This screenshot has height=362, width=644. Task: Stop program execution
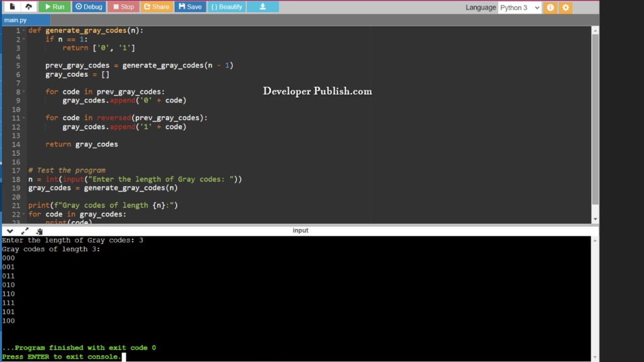click(123, 6)
